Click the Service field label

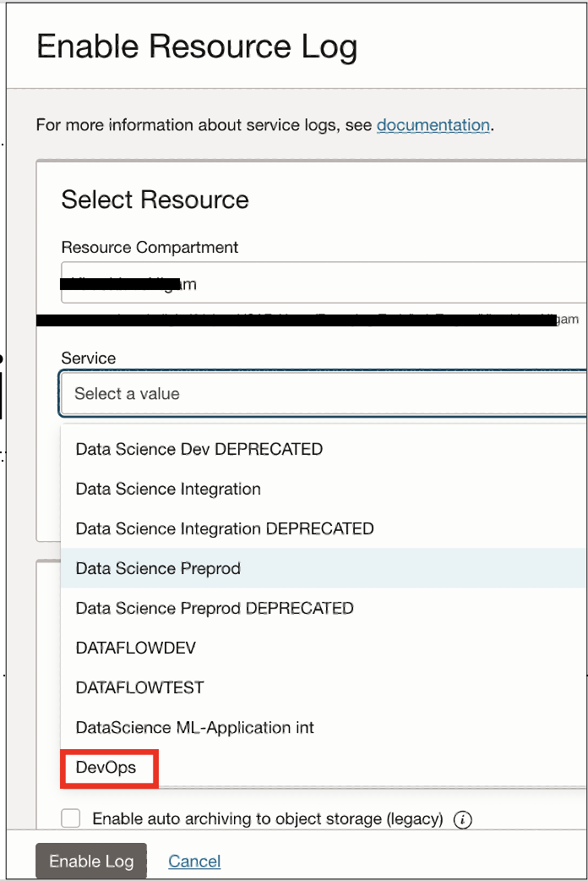(89, 358)
